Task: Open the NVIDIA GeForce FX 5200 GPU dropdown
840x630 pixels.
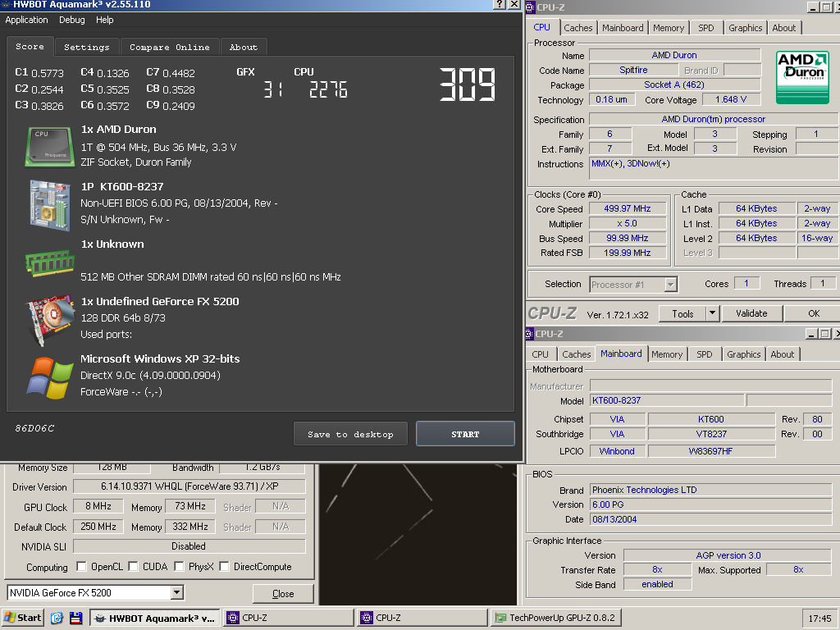Action: click(177, 592)
